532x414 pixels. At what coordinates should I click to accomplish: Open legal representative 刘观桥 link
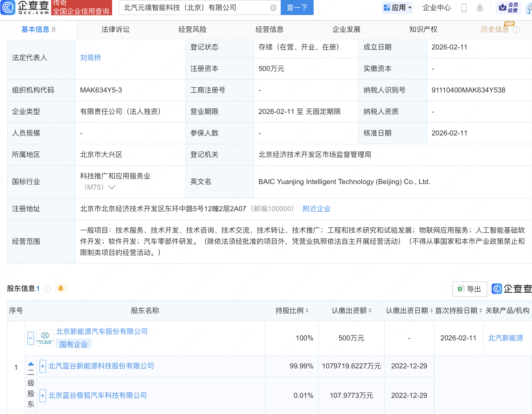pos(90,58)
